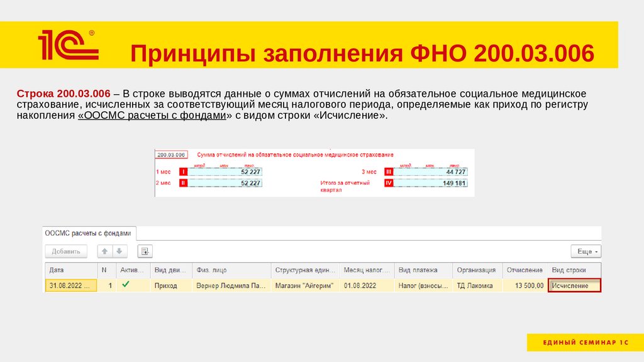644x362 pixels.
Task: Click the Приход cell in the row
Action: (x=171, y=285)
